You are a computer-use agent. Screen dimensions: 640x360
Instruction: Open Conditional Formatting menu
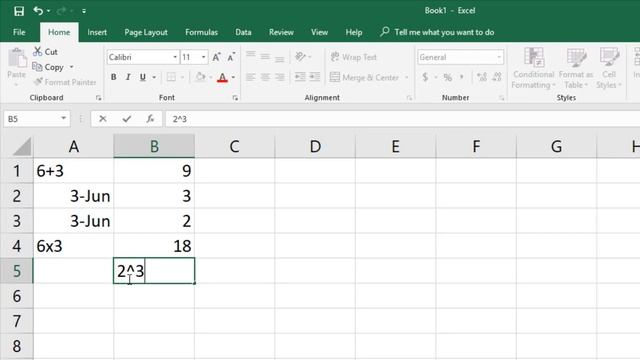pyautogui.click(x=533, y=68)
